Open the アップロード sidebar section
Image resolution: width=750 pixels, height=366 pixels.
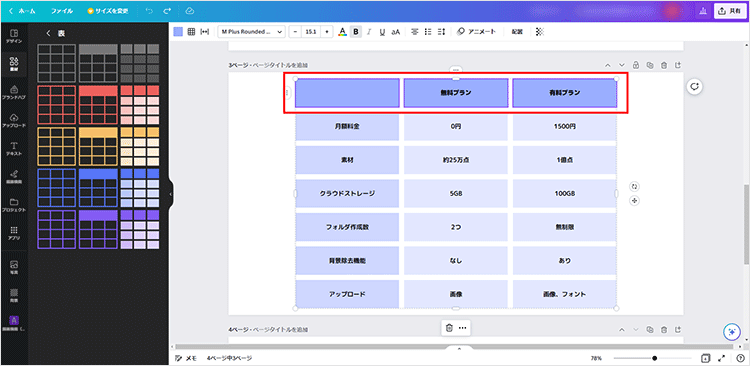pos(14,120)
